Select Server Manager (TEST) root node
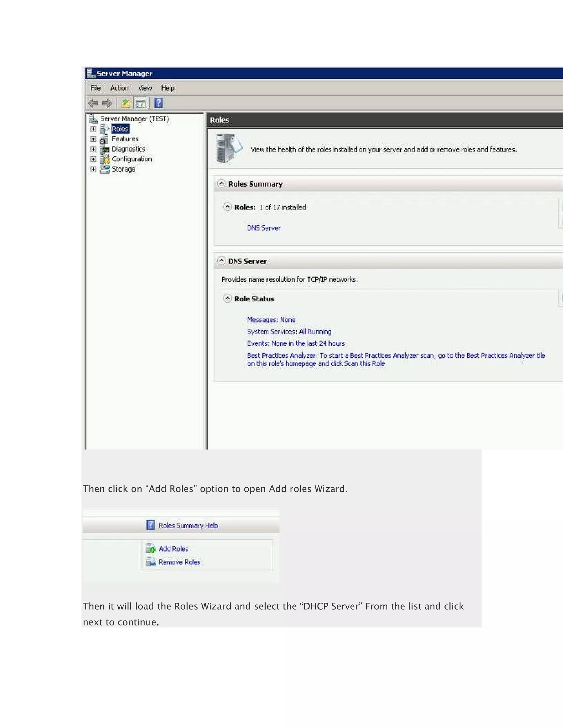Screen dimensions: 563x728 [x=134, y=119]
